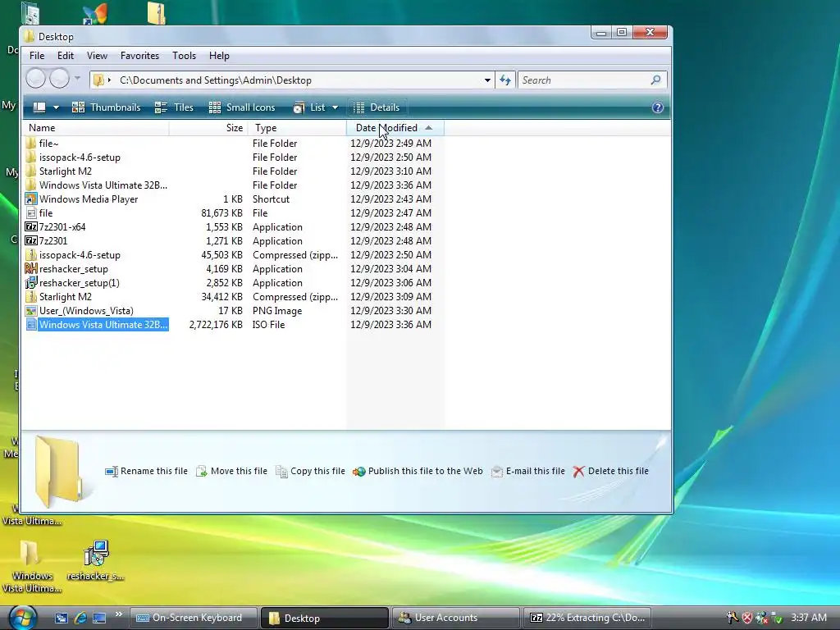This screenshot has width=840, height=630.
Task: Switch to Details view
Action: click(377, 107)
